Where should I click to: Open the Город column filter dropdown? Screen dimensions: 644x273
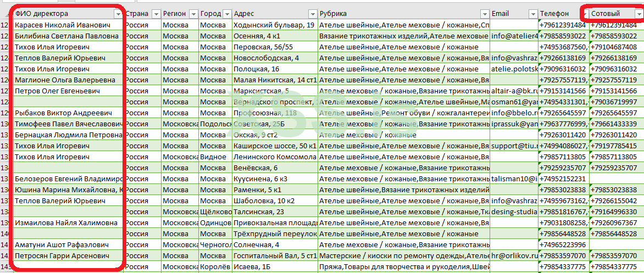coord(227,14)
